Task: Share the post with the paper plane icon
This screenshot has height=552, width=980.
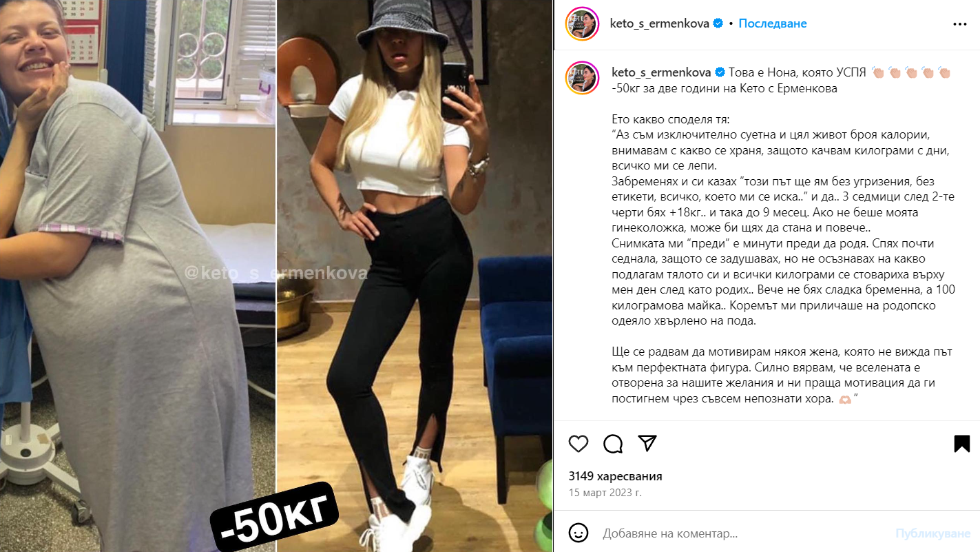Action: click(647, 443)
